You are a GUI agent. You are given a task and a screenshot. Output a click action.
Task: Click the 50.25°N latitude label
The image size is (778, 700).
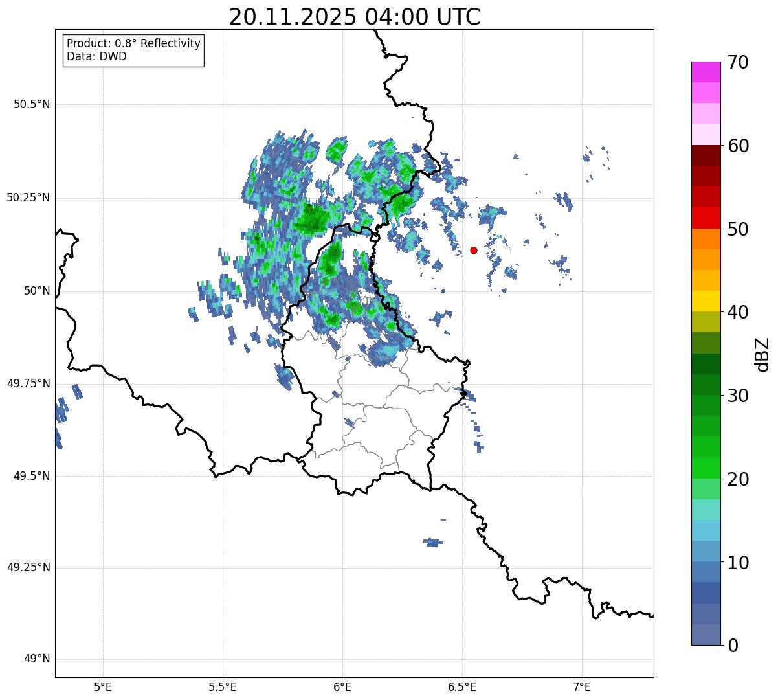point(28,198)
